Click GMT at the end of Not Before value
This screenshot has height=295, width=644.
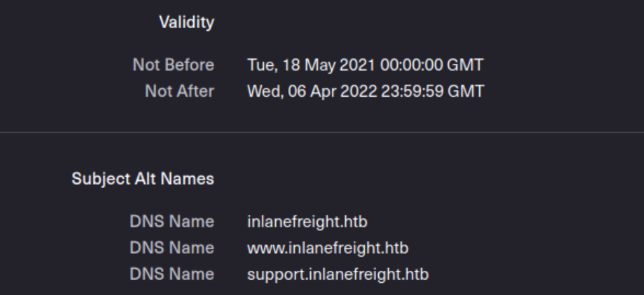coord(466,65)
